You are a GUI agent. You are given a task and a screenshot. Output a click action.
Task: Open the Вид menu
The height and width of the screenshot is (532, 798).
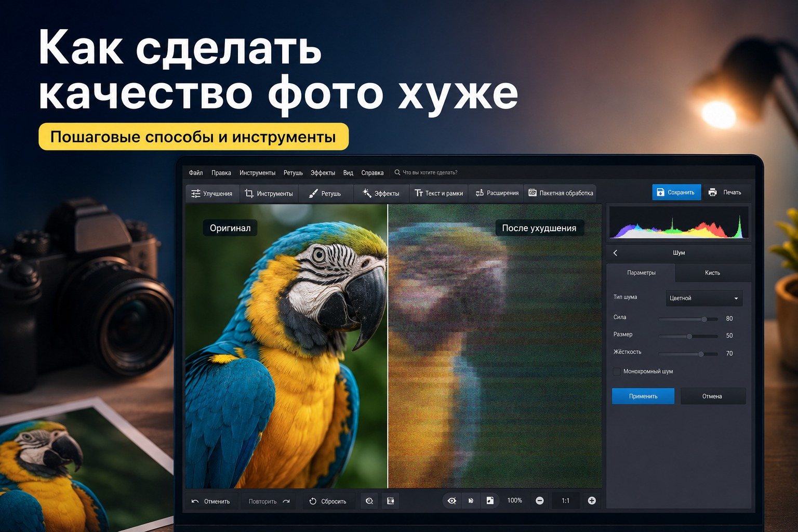point(348,172)
